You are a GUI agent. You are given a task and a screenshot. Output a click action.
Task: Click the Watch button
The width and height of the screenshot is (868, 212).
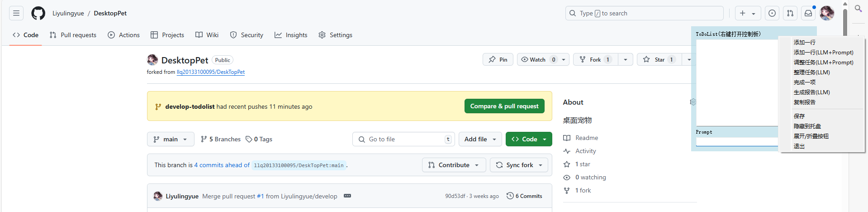tap(538, 59)
